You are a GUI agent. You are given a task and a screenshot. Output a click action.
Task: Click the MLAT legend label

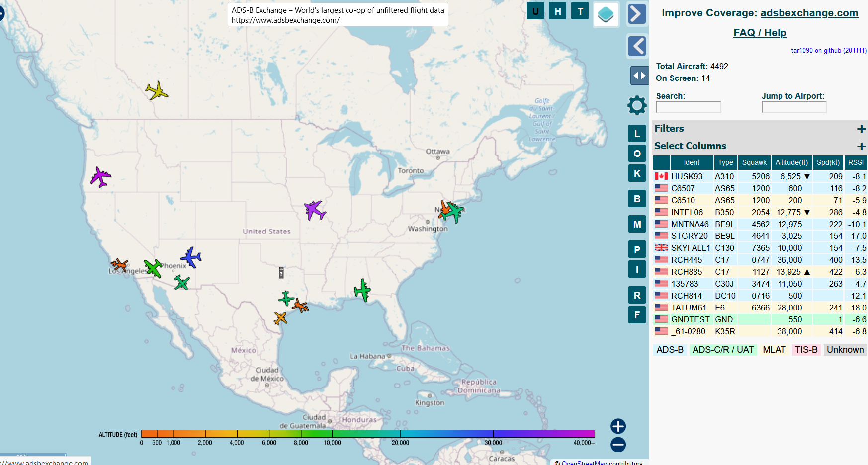pyautogui.click(x=774, y=350)
